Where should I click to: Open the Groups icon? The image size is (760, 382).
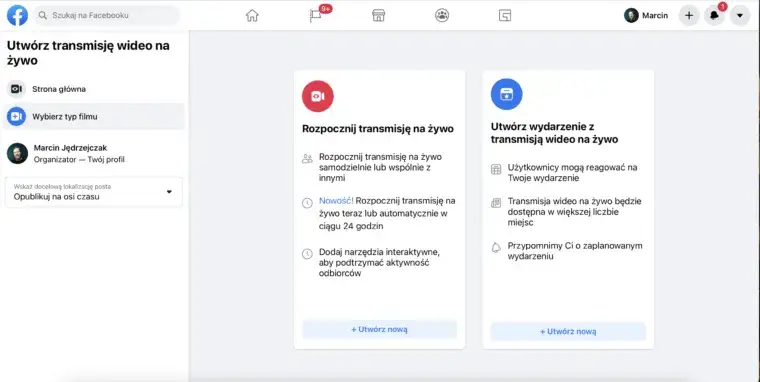(442, 16)
